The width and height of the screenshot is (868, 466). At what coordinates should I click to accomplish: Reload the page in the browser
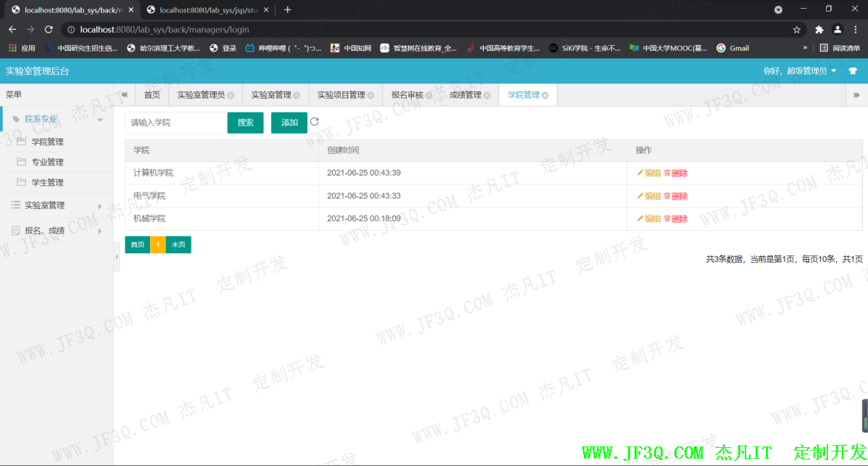(x=49, y=30)
